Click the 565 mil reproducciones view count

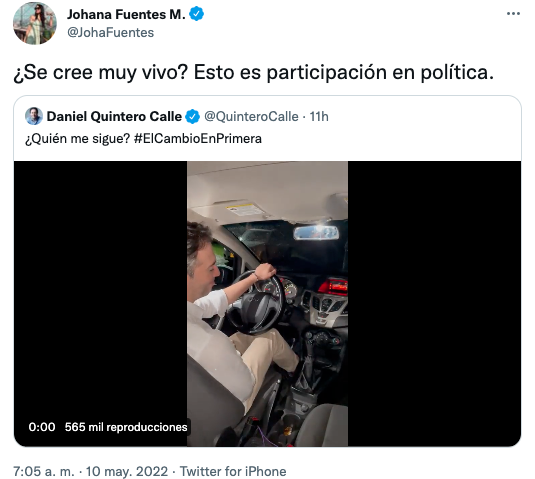click(126, 427)
